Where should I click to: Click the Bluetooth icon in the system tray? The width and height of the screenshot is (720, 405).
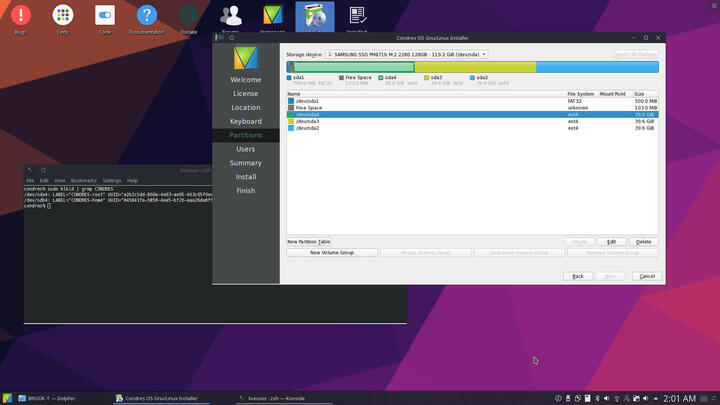pos(597,398)
